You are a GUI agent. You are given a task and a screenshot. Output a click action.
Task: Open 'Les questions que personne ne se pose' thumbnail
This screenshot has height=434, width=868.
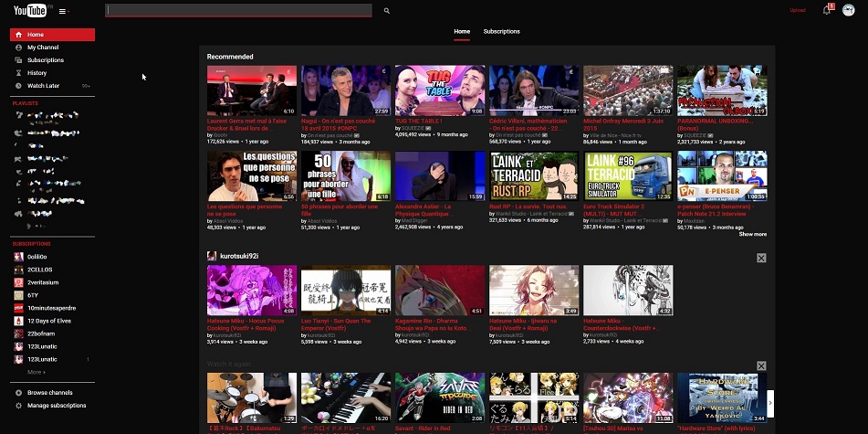click(x=252, y=176)
